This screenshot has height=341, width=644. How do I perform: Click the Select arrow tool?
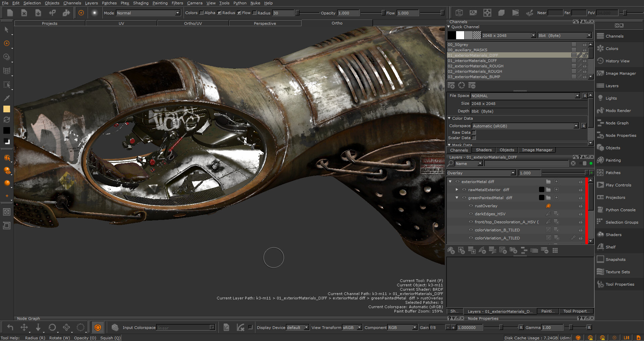[6, 30]
